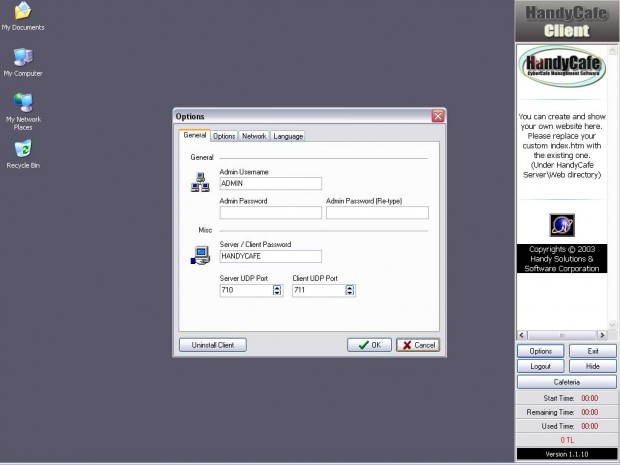Image resolution: width=620 pixels, height=465 pixels.
Task: Click the HandyCafe oval logo
Action: click(x=562, y=66)
